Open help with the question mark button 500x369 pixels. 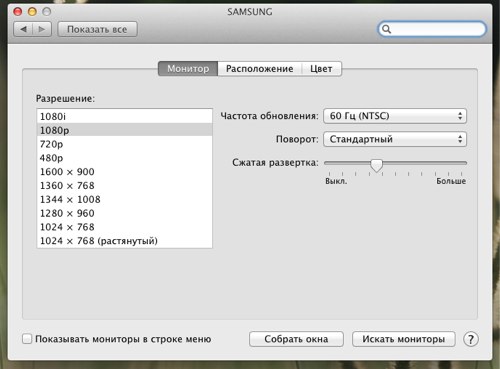[x=471, y=339]
